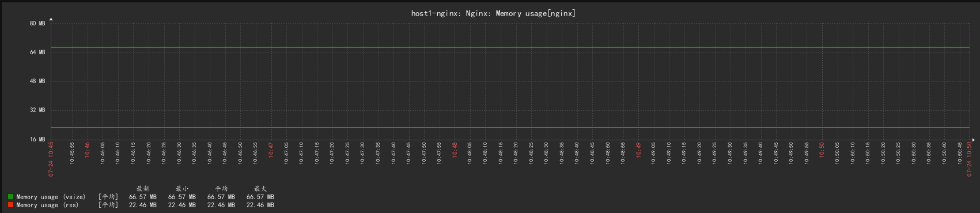Click the red 10:48 minute marker
The image size is (980, 213).
(x=455, y=150)
